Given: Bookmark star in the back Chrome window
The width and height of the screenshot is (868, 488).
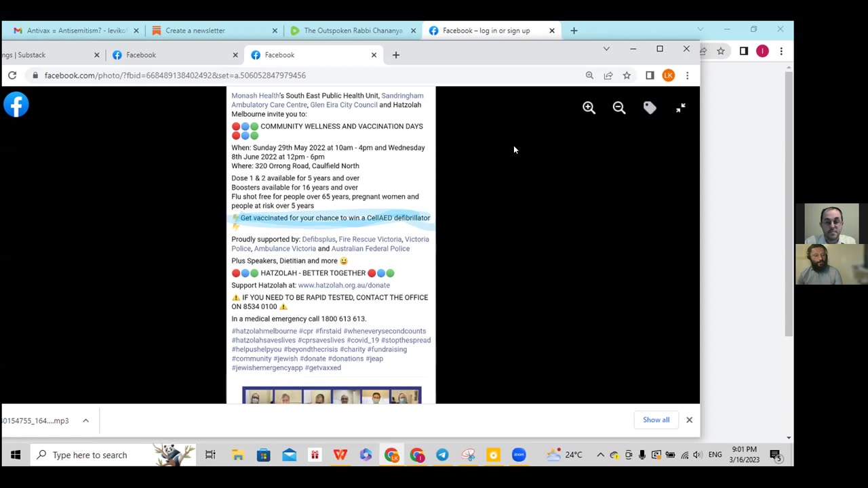Looking at the screenshot, I should [x=721, y=51].
